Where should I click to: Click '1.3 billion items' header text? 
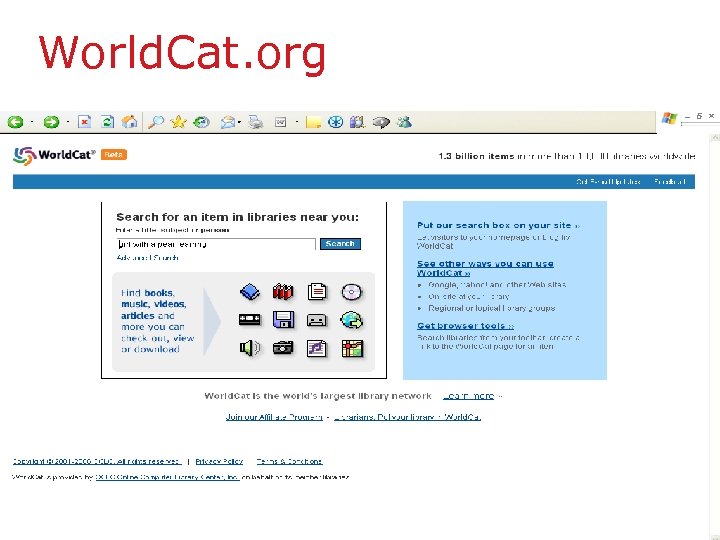[x=476, y=156]
